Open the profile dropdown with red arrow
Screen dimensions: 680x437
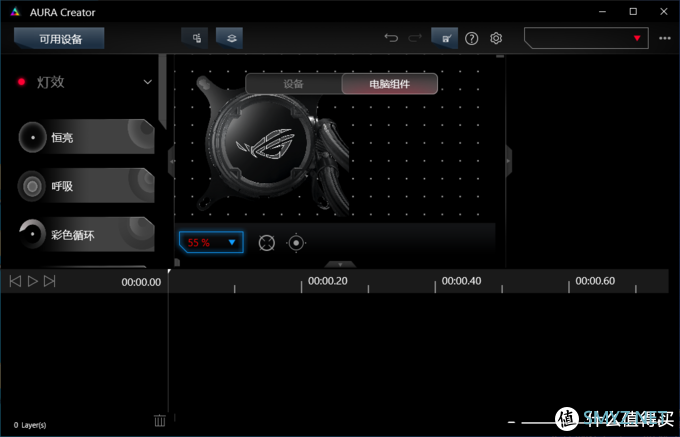(586, 38)
